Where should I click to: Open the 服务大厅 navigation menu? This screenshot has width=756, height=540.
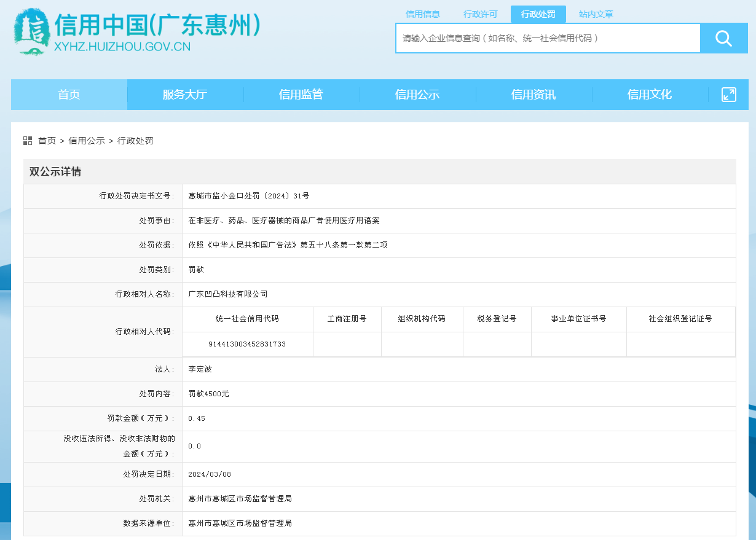click(x=185, y=95)
